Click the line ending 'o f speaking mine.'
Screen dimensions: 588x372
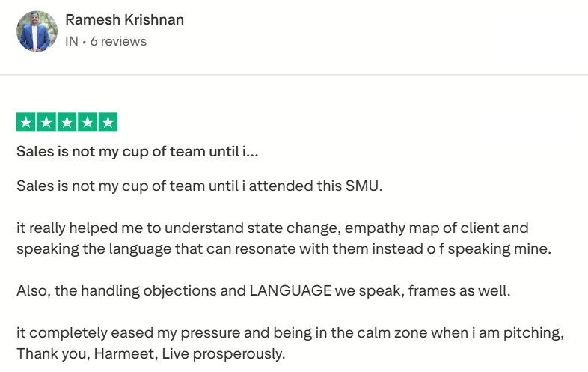click(x=283, y=248)
